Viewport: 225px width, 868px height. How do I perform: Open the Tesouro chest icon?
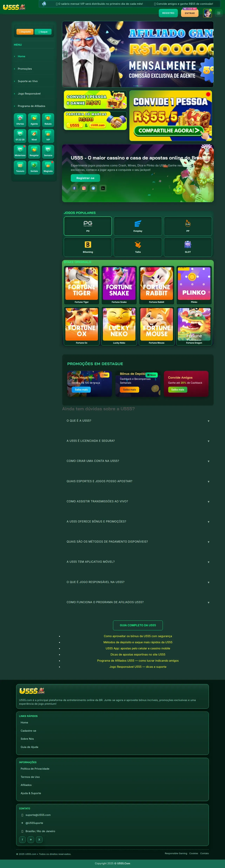coord(20,168)
